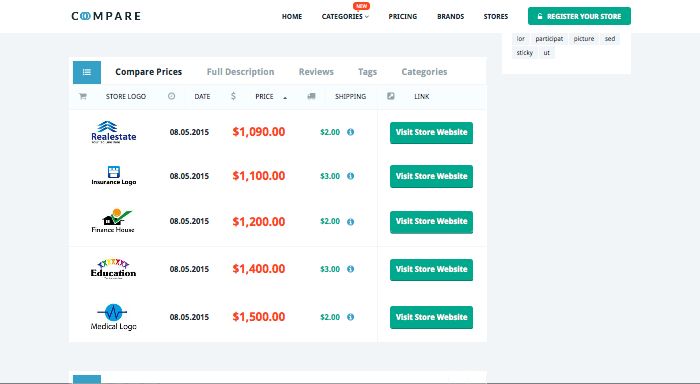Click the DATE column header
Image resolution: width=700 pixels, height=384 pixels.
(202, 96)
